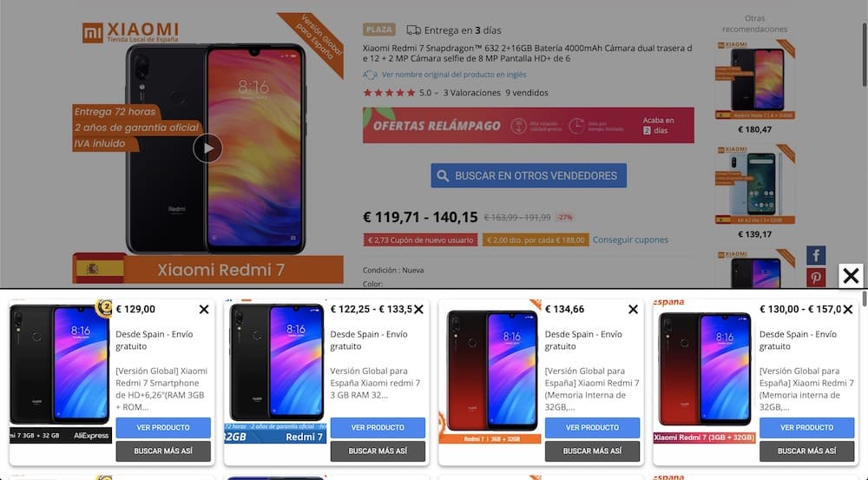Open the 3 Valoraciones reviews link
Viewport: 868px width, 480px height.
471,93
